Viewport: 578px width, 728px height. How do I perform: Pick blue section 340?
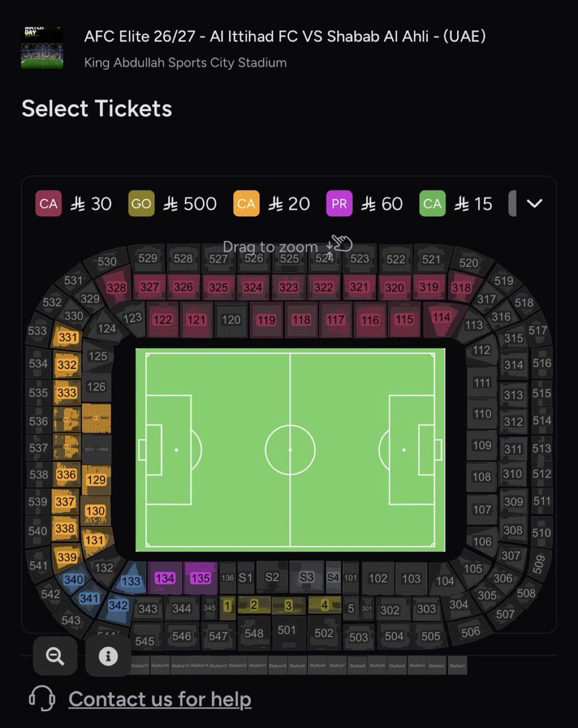73,580
